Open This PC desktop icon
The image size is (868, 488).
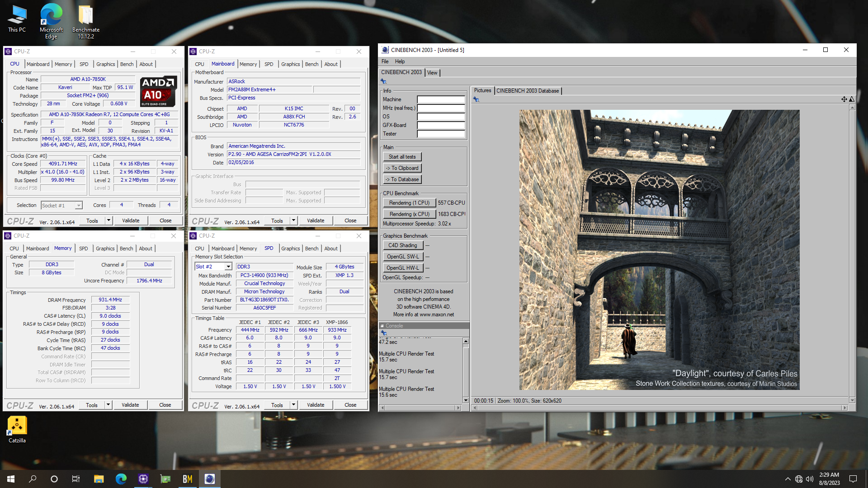[x=17, y=19]
